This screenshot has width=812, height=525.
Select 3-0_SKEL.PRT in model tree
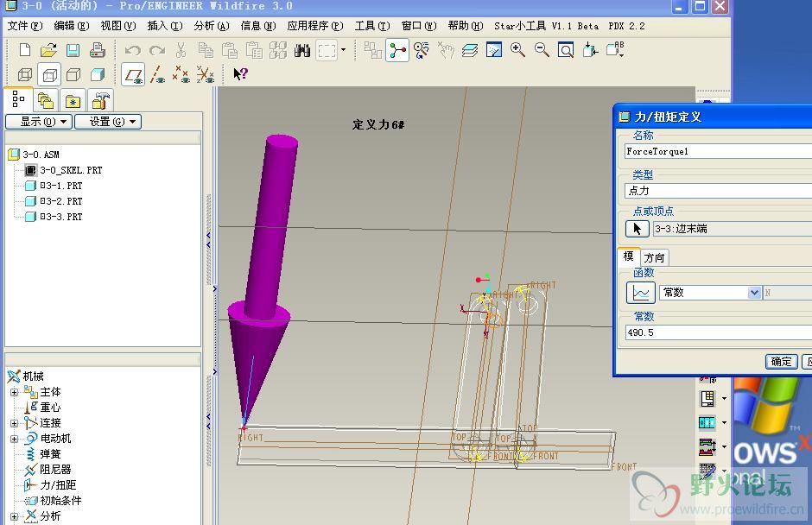(71, 170)
